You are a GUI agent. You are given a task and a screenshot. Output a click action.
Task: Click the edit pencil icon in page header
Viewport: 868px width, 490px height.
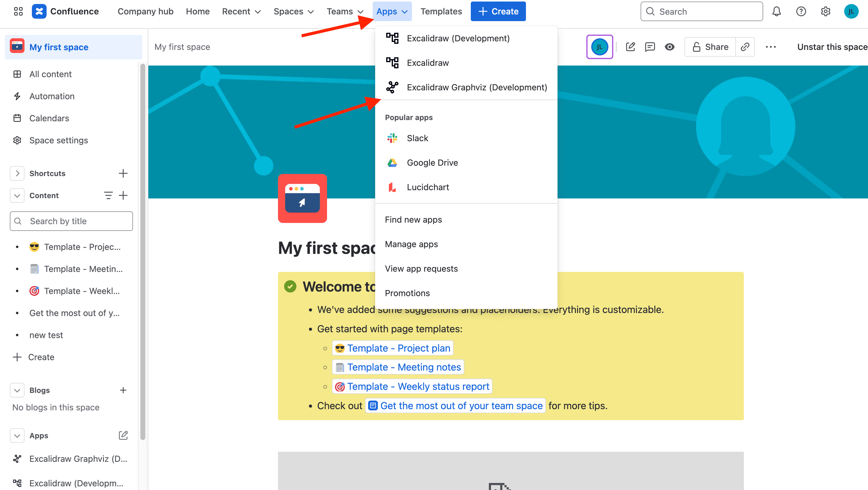click(x=630, y=47)
